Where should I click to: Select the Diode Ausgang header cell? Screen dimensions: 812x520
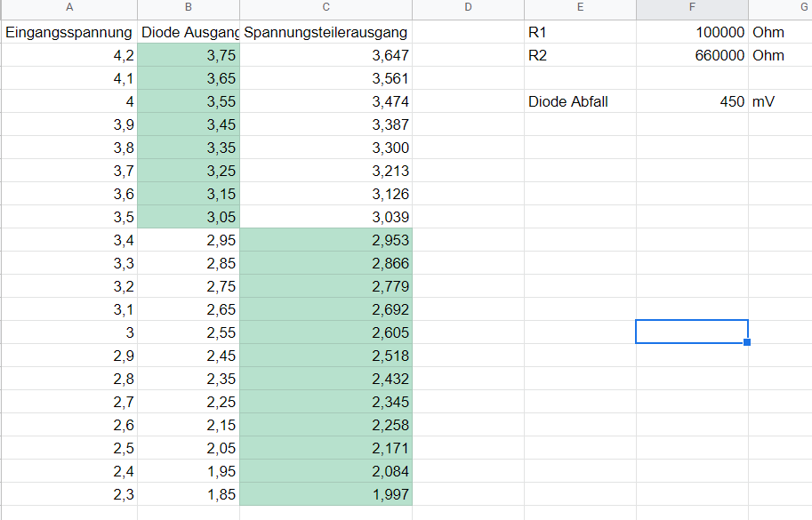tap(189, 32)
